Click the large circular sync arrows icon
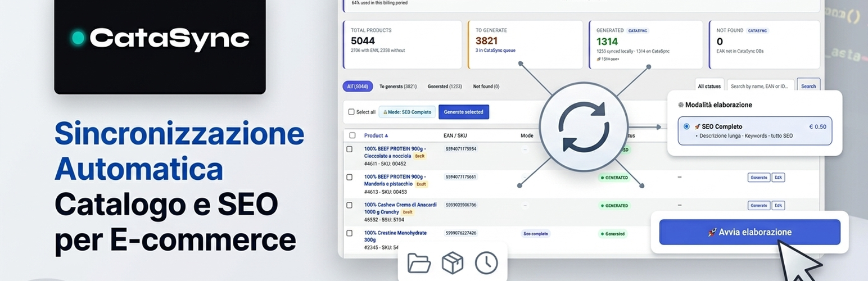This screenshot has height=281, width=868. click(x=582, y=126)
